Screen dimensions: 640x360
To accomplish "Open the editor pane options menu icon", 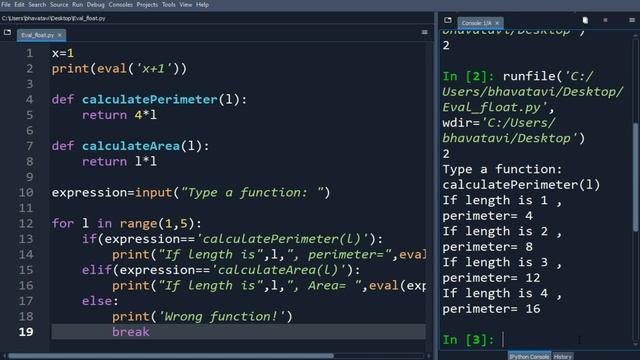I will (x=424, y=32).
